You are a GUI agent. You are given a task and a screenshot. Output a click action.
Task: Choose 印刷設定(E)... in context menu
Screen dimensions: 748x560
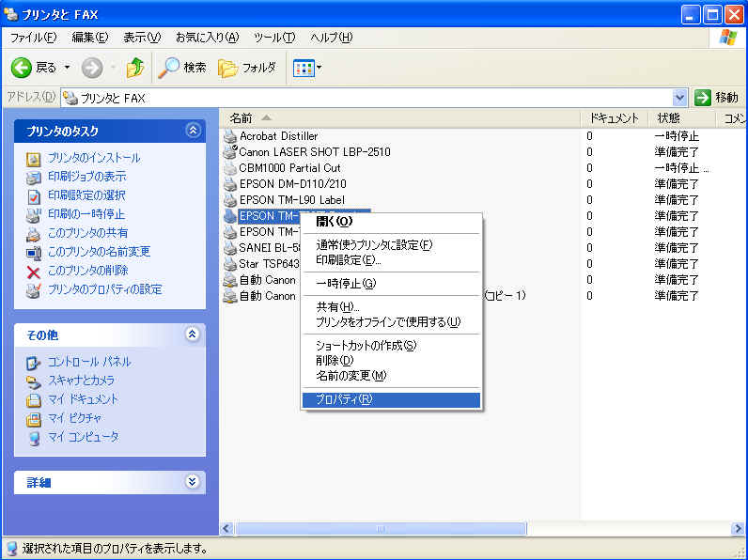point(391,260)
